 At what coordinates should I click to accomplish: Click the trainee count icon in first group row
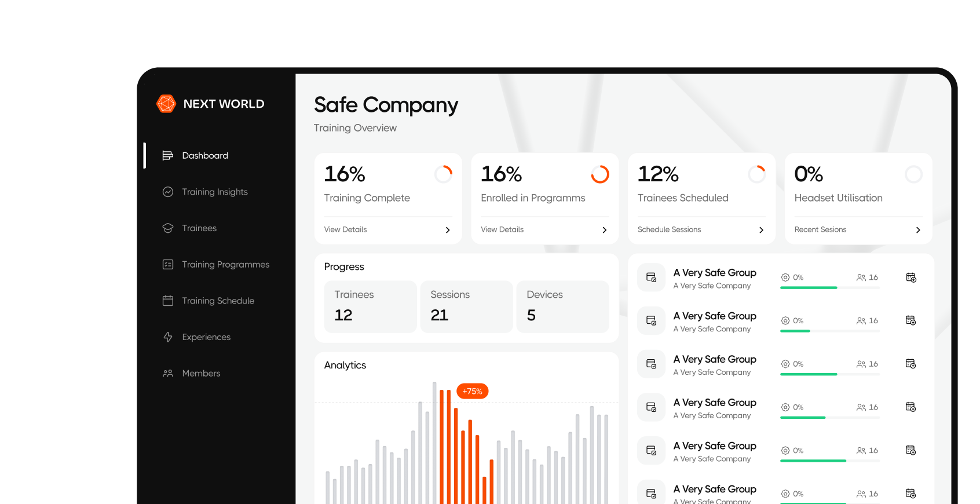tap(861, 277)
